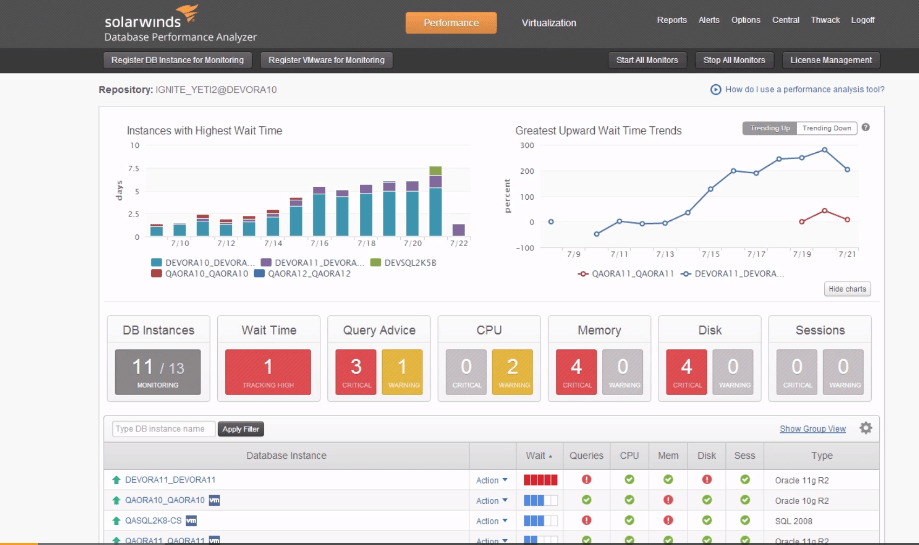
Task: Click the CPU 2 Warning tile
Action: coord(512,372)
